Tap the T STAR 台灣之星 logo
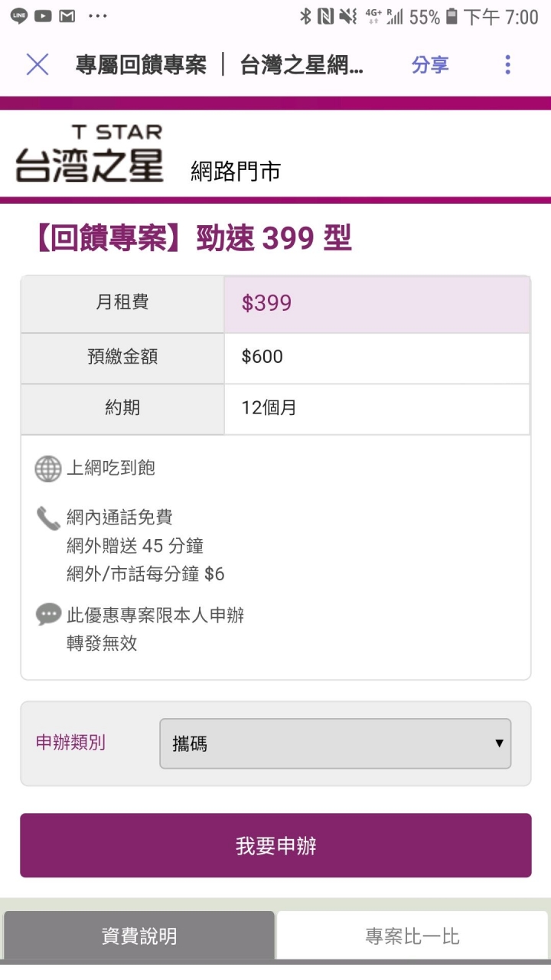Screen dimensions: 551x980 (90, 153)
